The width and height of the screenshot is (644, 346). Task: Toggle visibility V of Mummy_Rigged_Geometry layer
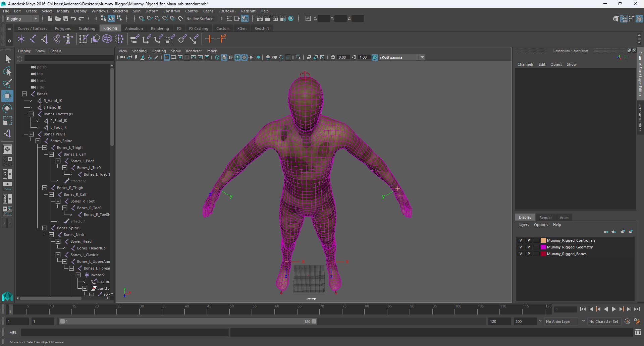pyautogui.click(x=521, y=247)
